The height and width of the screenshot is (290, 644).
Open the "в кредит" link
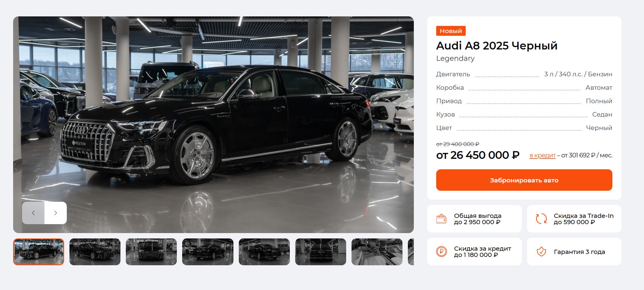tap(542, 155)
